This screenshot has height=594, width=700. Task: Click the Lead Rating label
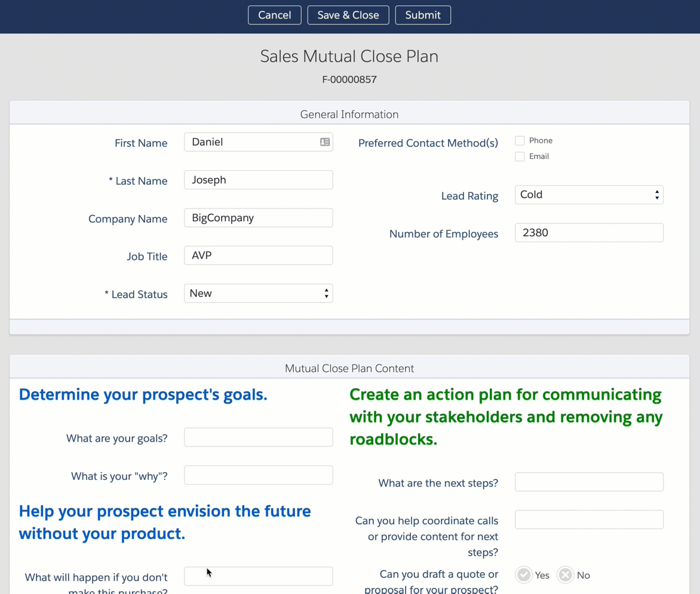click(x=469, y=196)
